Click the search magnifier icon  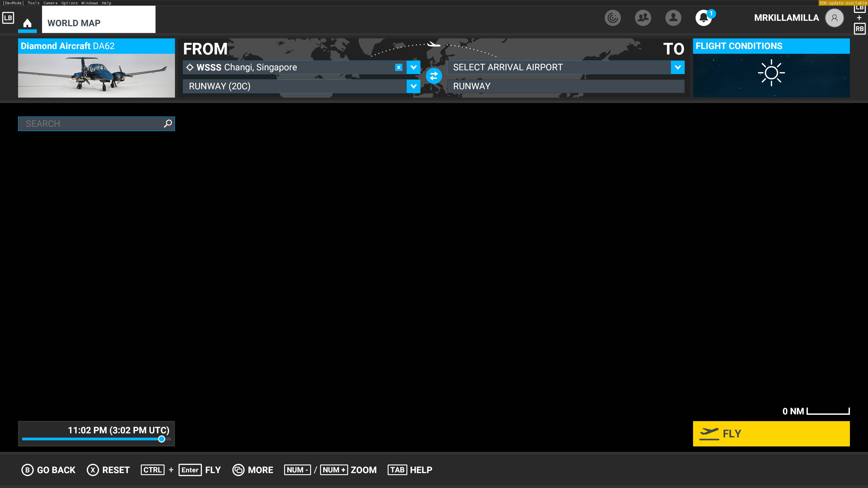point(167,124)
